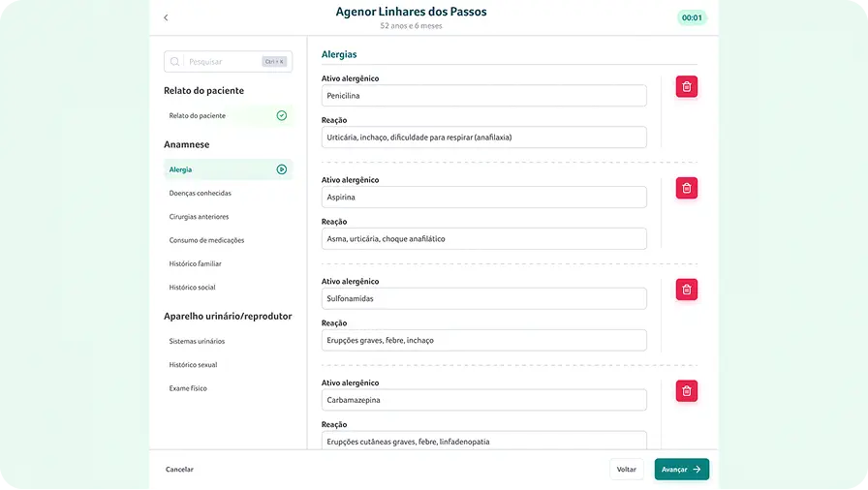Click Cancelar at the bottom left

coord(179,469)
